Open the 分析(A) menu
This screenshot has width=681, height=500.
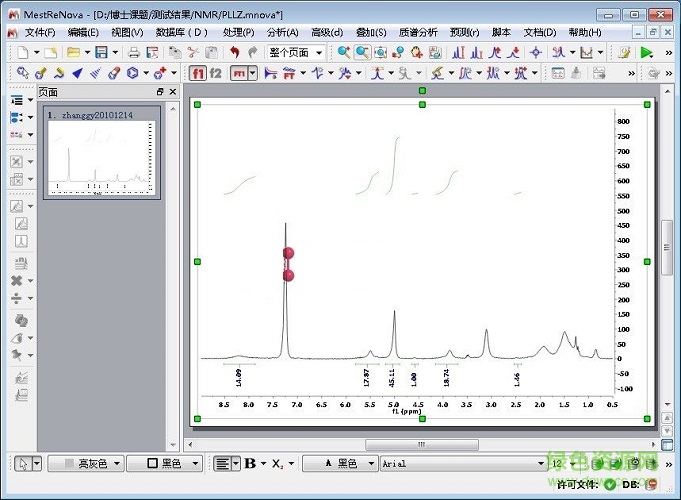coord(282,32)
